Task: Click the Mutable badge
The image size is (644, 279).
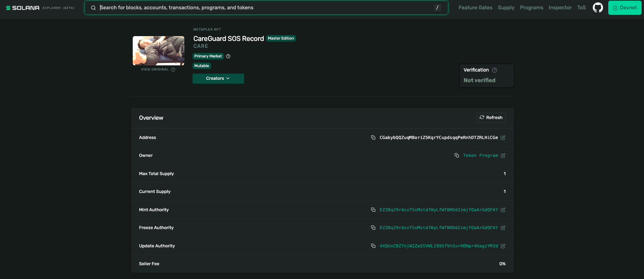Action: coord(201,66)
